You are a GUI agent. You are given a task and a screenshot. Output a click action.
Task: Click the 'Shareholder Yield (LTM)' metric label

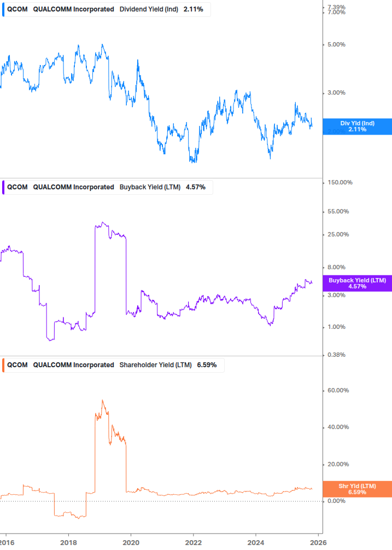(x=155, y=365)
